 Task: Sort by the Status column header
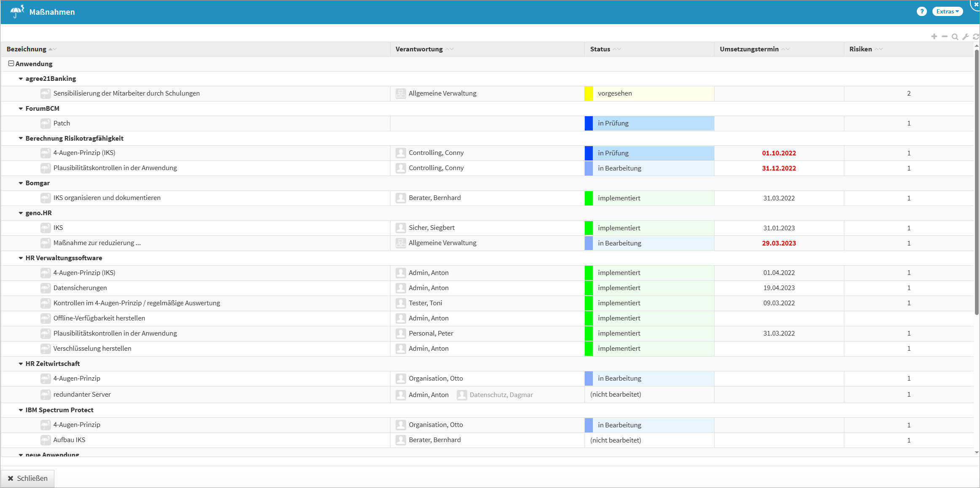[600, 49]
